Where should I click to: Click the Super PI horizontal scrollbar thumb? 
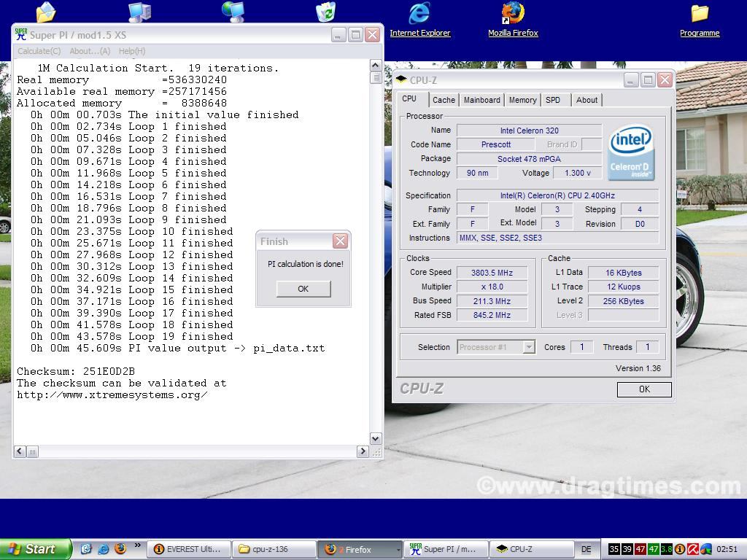click(x=32, y=451)
